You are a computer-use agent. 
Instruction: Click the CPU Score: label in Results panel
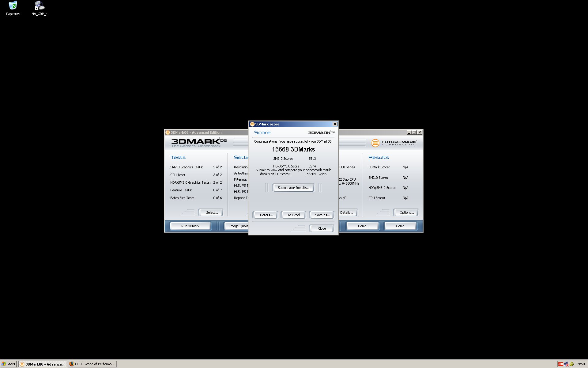(377, 198)
